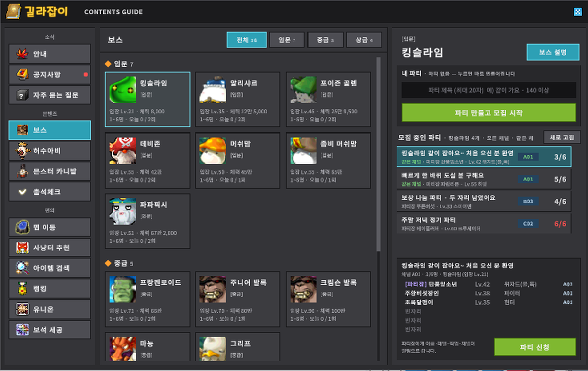The height and width of the screenshot is (371, 588).
Task: Open 몬스터 카니발 in the sidebar
Action: 50,171
